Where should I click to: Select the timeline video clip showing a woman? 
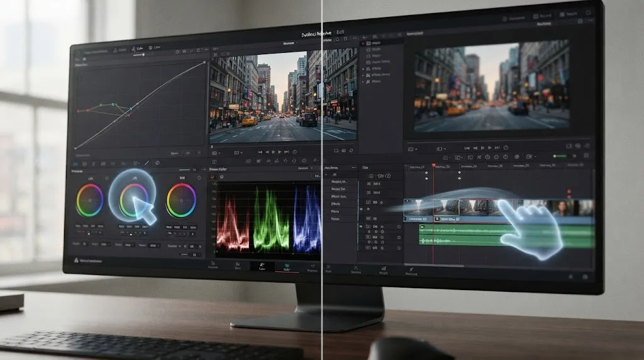[563, 208]
